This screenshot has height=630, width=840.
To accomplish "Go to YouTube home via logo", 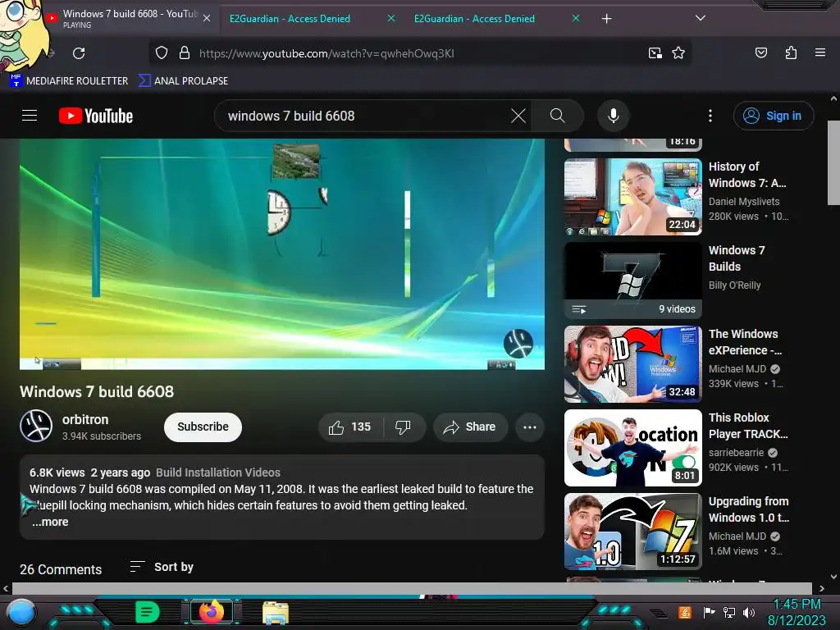I will [96, 116].
